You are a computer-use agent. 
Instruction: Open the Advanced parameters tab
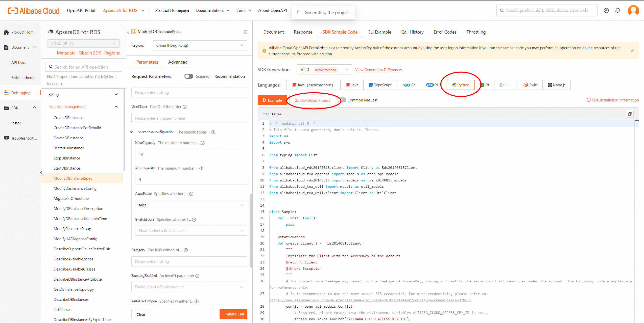point(178,62)
